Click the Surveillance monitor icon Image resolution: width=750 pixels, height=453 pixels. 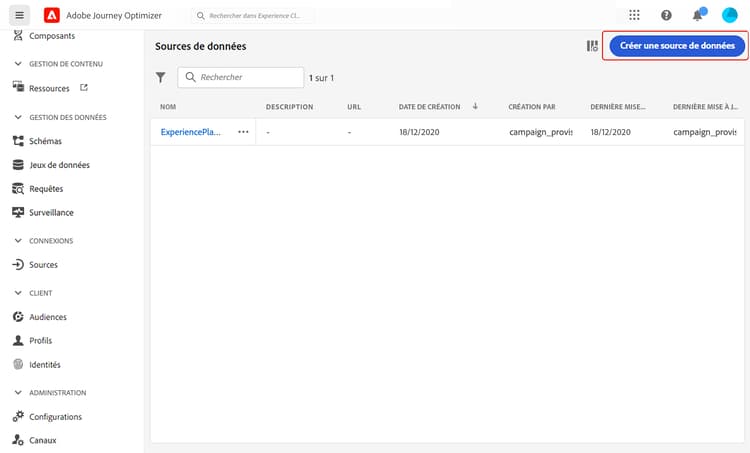pos(18,212)
